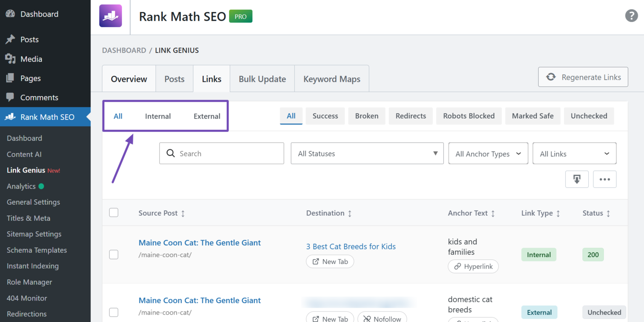Open first Maine Coon Cat: The Gentle Giant link

point(200,243)
